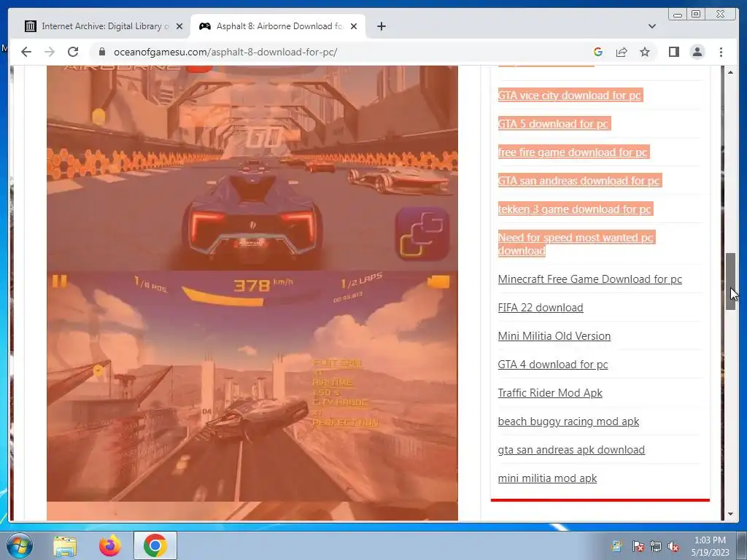
Task: Open tekken 3 game download for pc
Action: click(574, 209)
